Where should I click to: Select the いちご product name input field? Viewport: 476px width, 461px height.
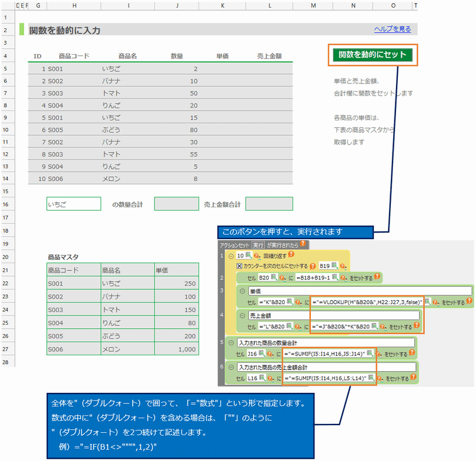click(x=74, y=204)
